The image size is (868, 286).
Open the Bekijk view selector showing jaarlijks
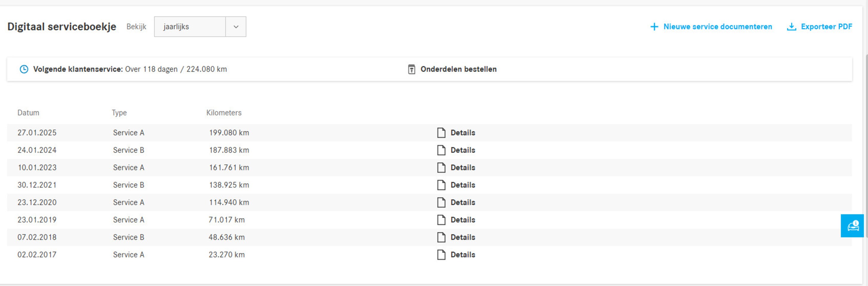click(x=190, y=27)
